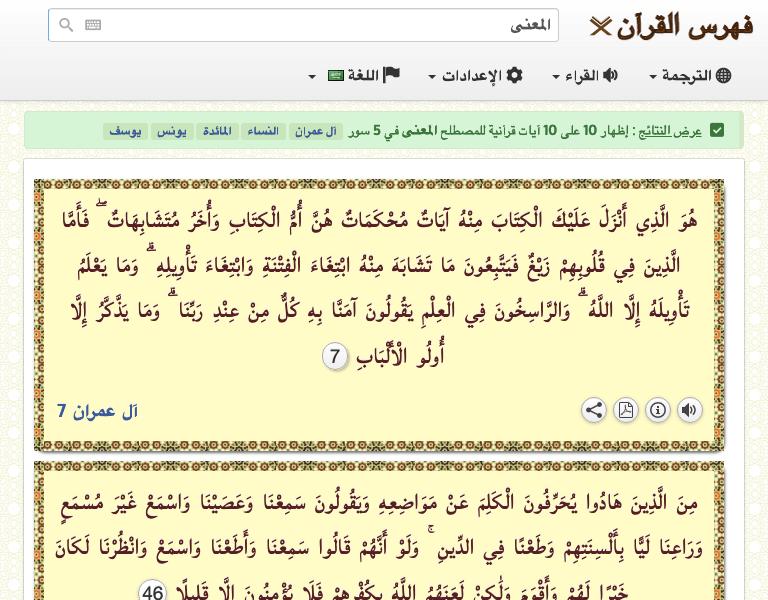Expand the القراء reciters dropdown
The height and width of the screenshot is (600, 768).
[x=585, y=76]
